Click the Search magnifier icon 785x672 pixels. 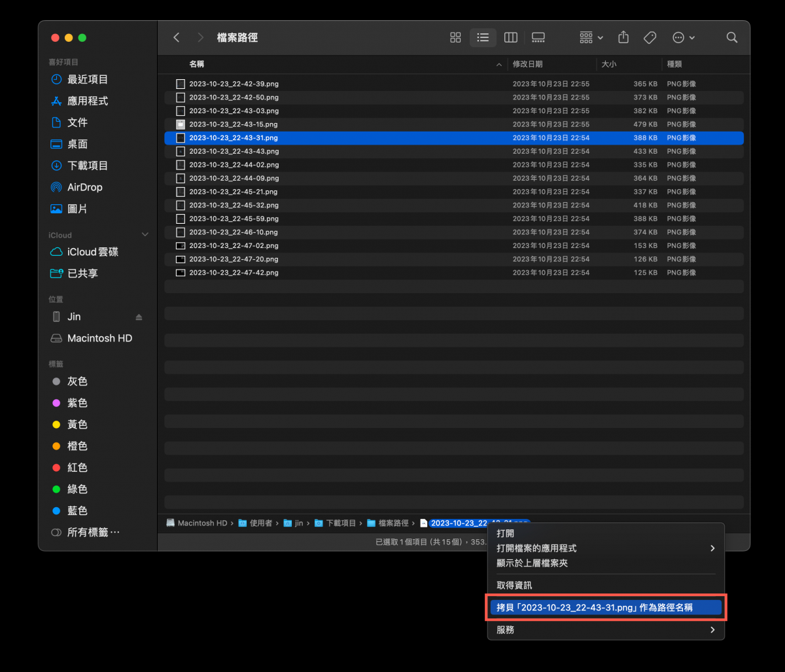pyautogui.click(x=732, y=37)
